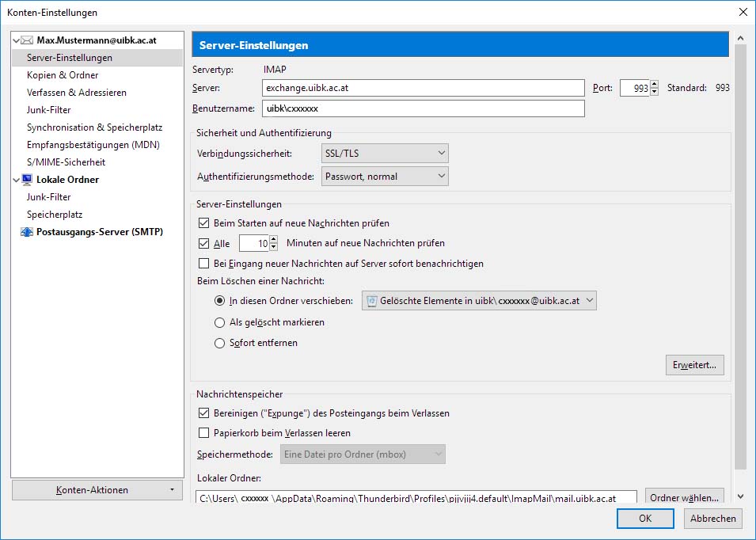Screen dimensions: 756x540
Task: Toggle 'Beim Starten auf neue Nachrichten prüfen'
Action: tap(204, 223)
